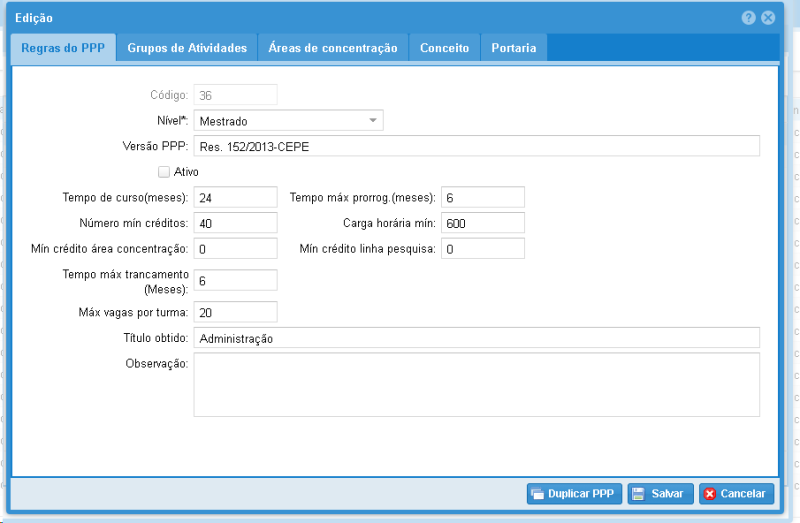Click the Carga horária mín field
The image size is (800, 523).
pos(483,223)
